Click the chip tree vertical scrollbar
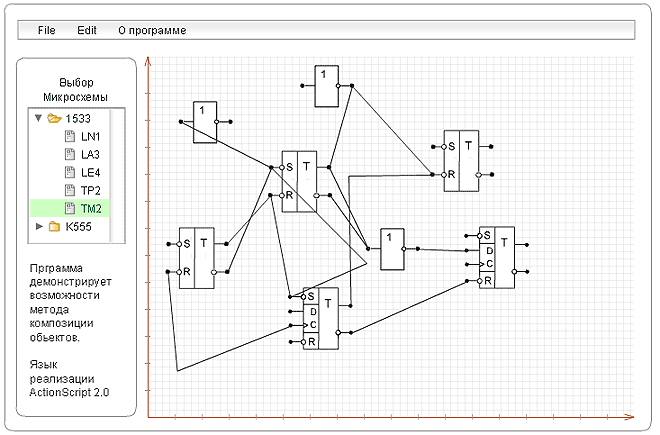 [x=118, y=175]
